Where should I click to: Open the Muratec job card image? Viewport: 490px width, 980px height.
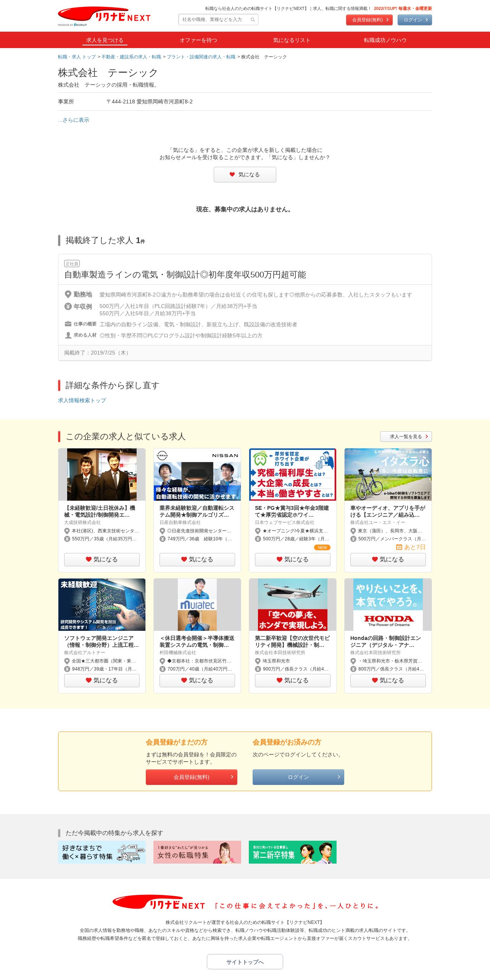197,604
